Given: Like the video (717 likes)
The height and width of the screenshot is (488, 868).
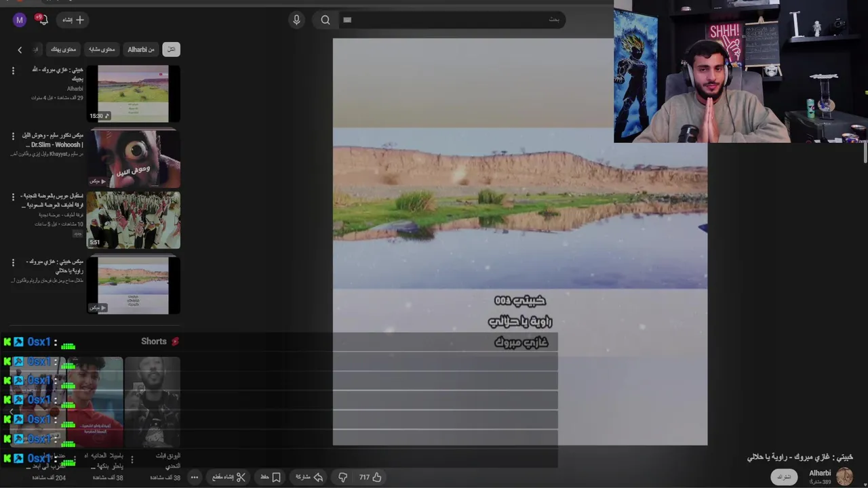Looking at the screenshot, I should click(370, 477).
